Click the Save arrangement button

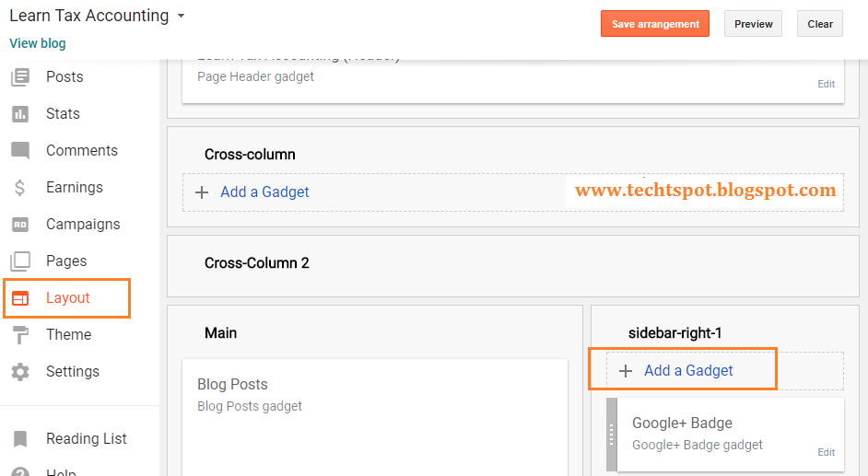tap(655, 24)
